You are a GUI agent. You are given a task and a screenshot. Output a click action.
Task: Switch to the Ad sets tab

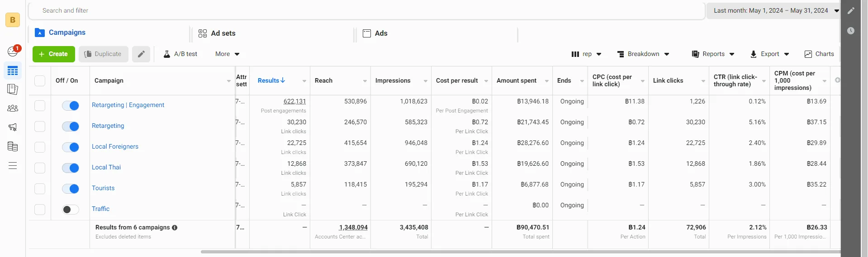coord(217,33)
